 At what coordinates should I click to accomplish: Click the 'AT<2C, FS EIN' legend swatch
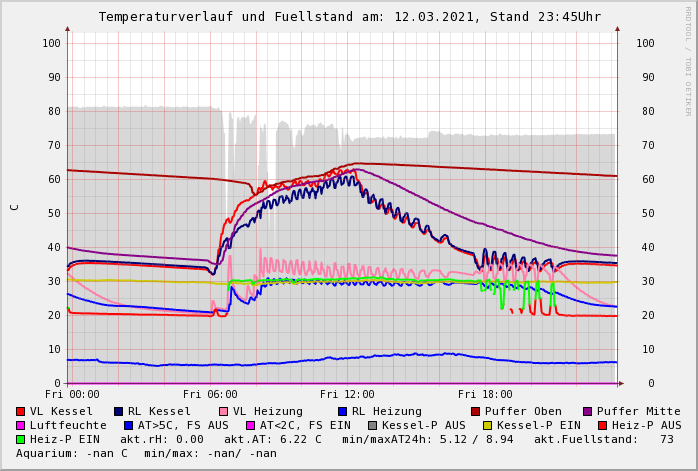(251, 425)
